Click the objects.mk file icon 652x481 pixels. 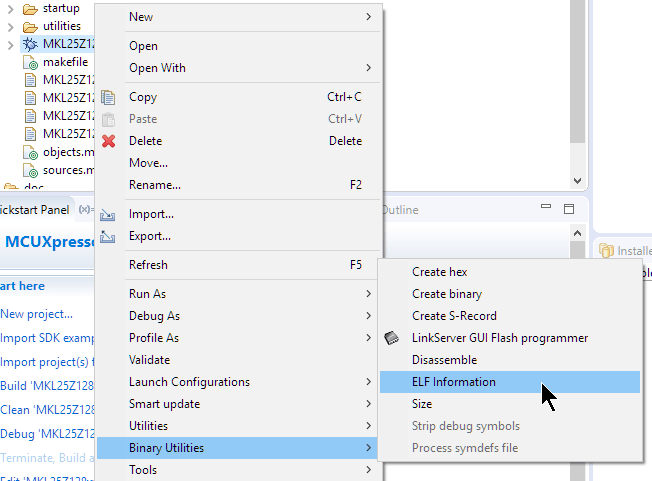(x=30, y=153)
